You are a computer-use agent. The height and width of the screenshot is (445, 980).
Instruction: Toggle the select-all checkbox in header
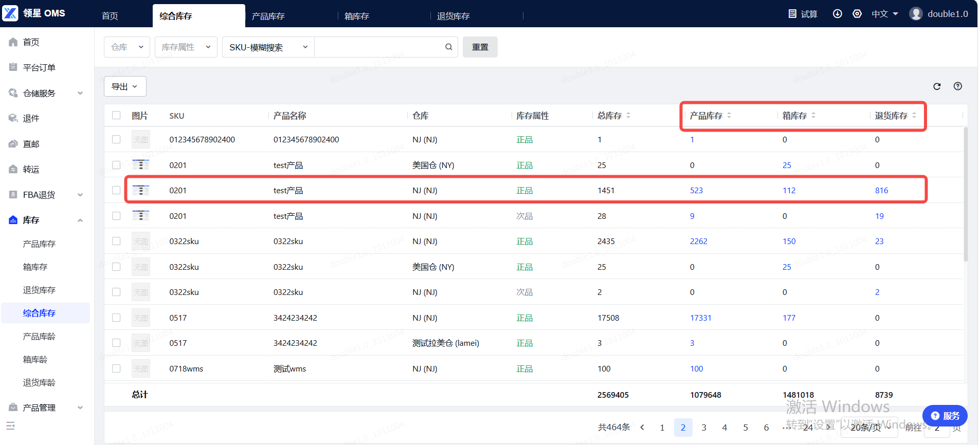(116, 115)
